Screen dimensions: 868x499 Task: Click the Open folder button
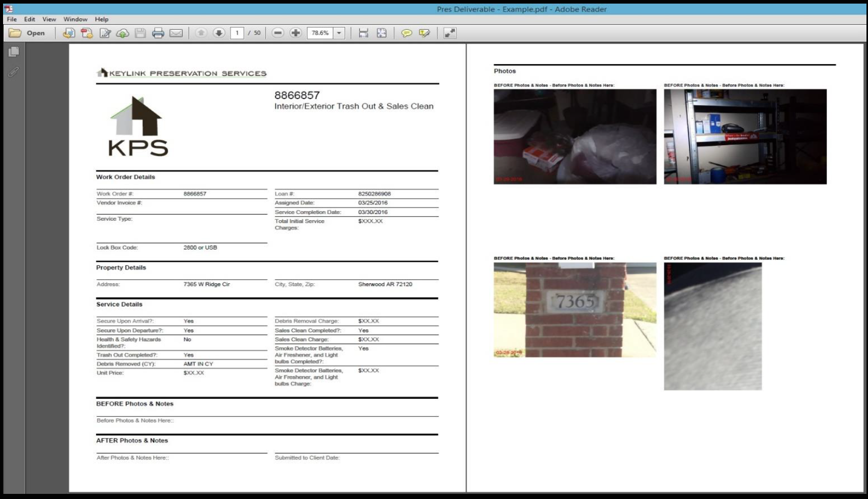[x=27, y=33]
